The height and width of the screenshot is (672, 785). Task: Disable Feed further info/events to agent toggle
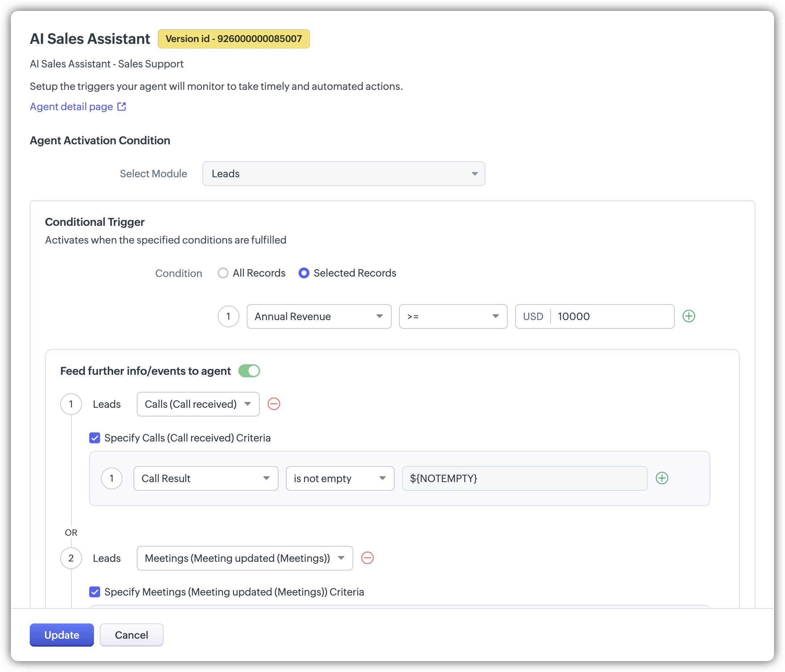[x=249, y=371]
